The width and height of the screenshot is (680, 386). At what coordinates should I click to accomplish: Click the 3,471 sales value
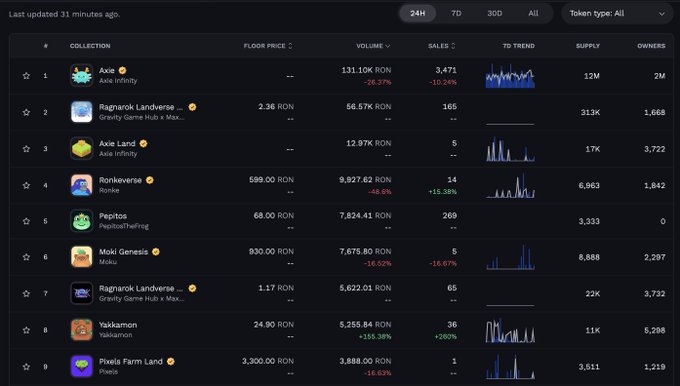(446, 70)
